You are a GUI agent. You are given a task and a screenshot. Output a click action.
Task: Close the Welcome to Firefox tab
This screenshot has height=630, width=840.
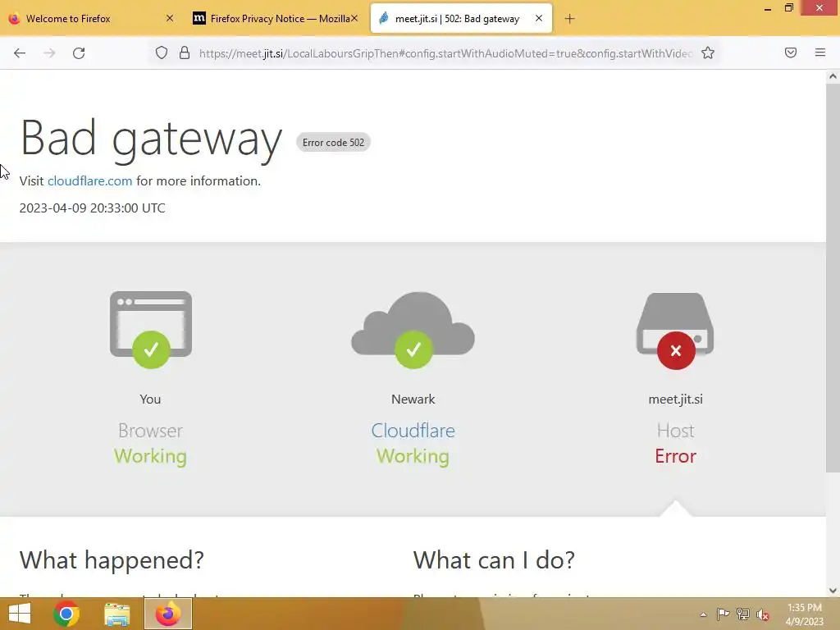(x=169, y=18)
